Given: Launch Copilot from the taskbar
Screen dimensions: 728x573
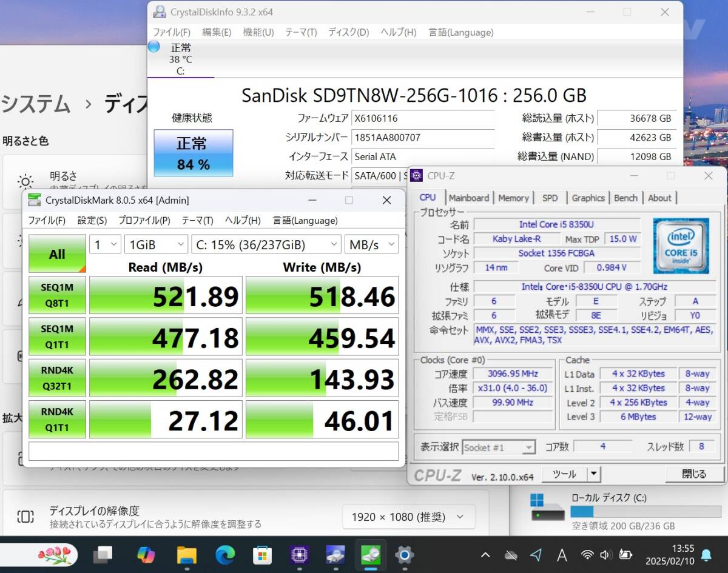Looking at the screenshot, I should click(x=146, y=554).
